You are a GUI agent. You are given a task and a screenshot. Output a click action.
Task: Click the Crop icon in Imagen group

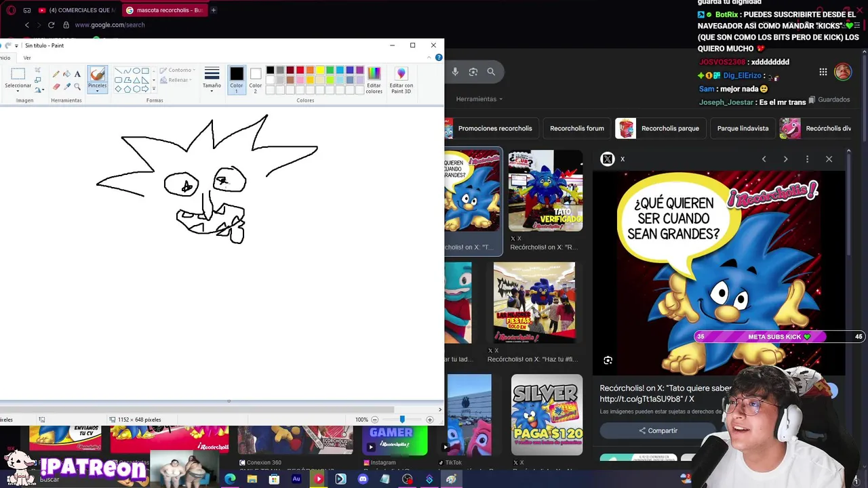pos(38,70)
